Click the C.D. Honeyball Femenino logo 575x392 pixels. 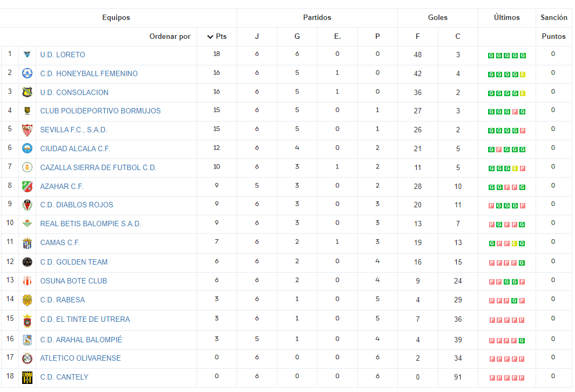pos(27,73)
